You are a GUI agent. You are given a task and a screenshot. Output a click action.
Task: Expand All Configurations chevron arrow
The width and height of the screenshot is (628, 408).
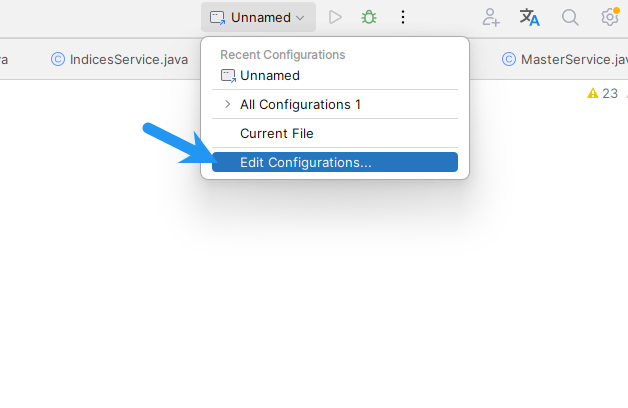227,104
